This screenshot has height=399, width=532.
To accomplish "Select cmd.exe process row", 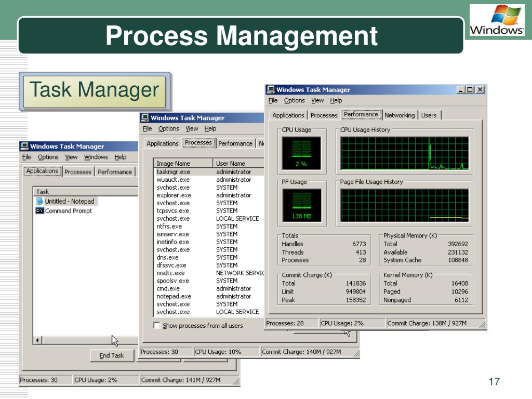I will coord(209,289).
